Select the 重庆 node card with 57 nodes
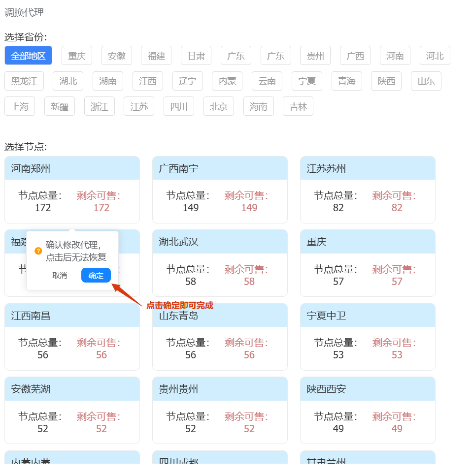This screenshot has height=476, width=472. click(x=368, y=263)
